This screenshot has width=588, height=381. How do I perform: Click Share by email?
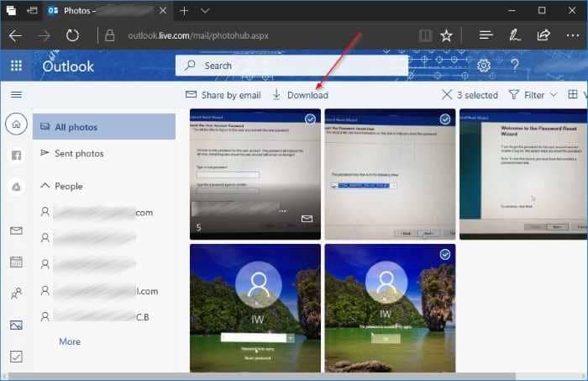(223, 95)
